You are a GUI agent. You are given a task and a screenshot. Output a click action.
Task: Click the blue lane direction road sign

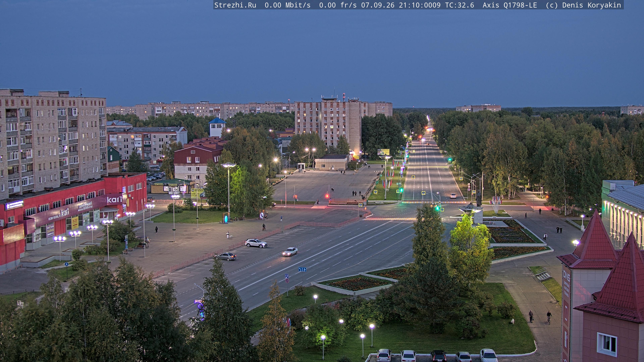click(x=302, y=269)
